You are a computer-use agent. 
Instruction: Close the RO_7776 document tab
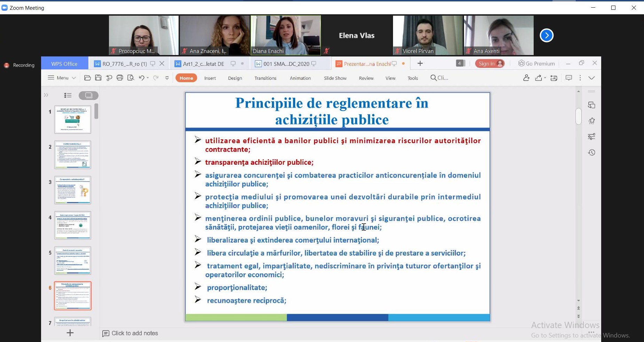[x=162, y=63]
